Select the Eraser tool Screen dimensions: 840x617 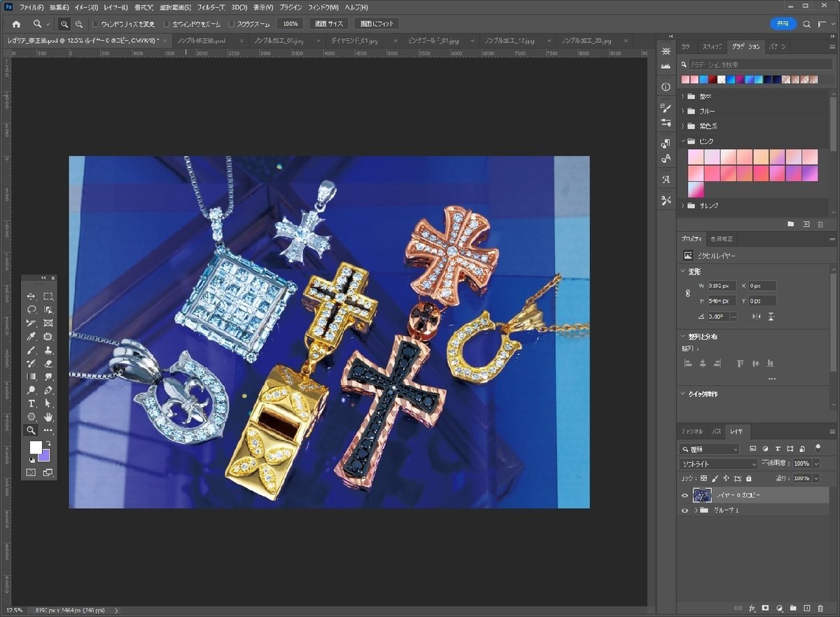click(x=48, y=363)
